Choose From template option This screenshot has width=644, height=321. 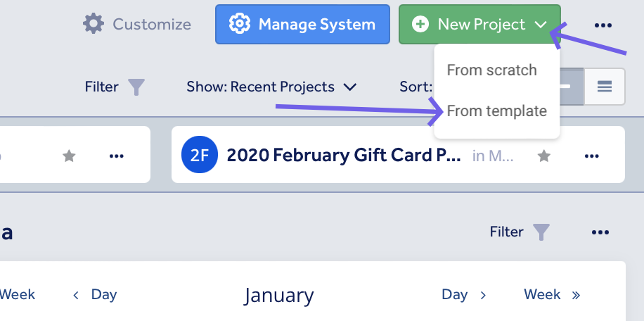(496, 111)
